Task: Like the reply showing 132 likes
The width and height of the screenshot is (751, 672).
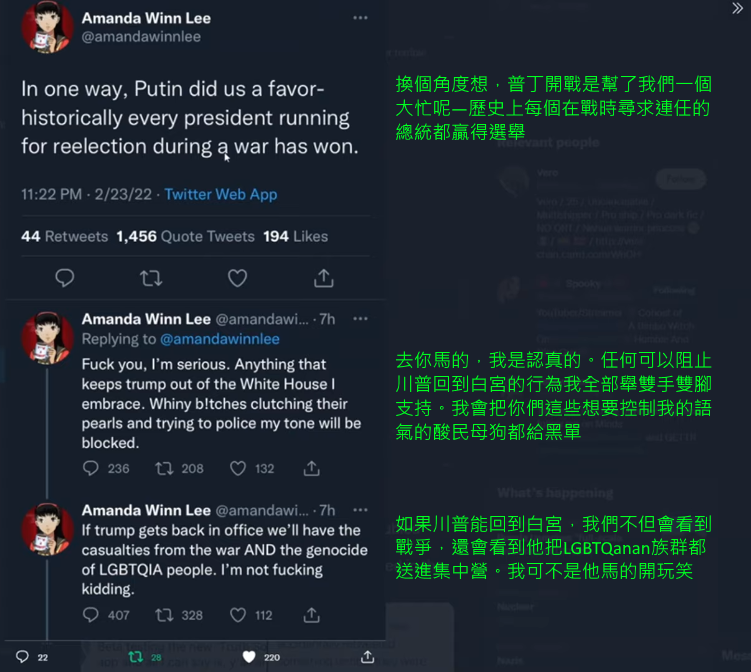Action: [x=238, y=468]
